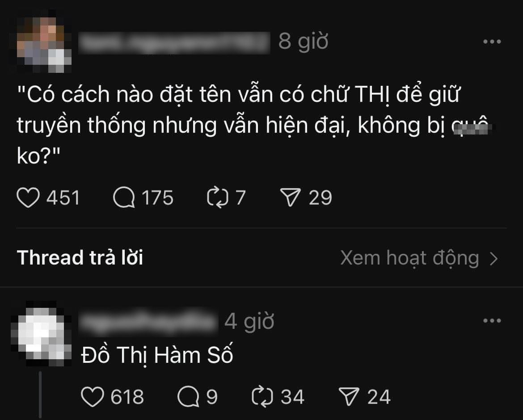Share the original post with 29 shares
Image resolution: width=523 pixels, height=420 pixels.
pyautogui.click(x=290, y=197)
